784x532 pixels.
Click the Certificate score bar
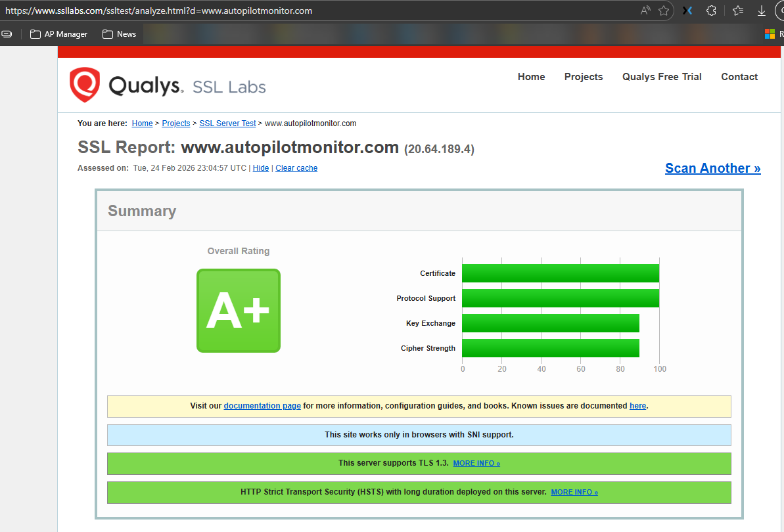pyautogui.click(x=561, y=273)
